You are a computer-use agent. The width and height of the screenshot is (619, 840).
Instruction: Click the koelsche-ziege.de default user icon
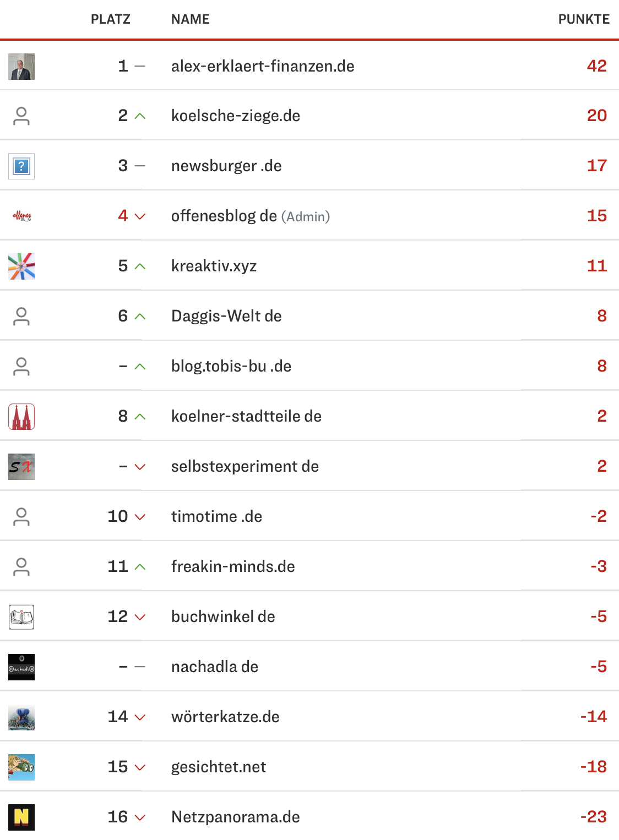21,116
